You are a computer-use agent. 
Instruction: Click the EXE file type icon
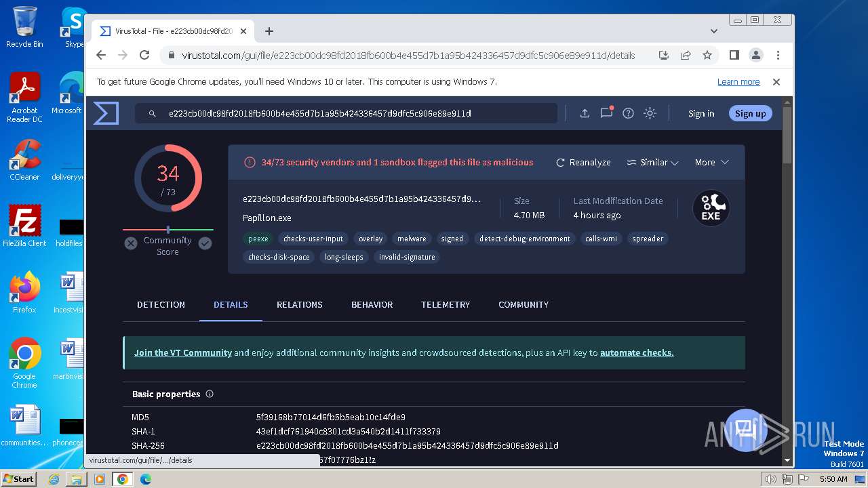point(711,207)
